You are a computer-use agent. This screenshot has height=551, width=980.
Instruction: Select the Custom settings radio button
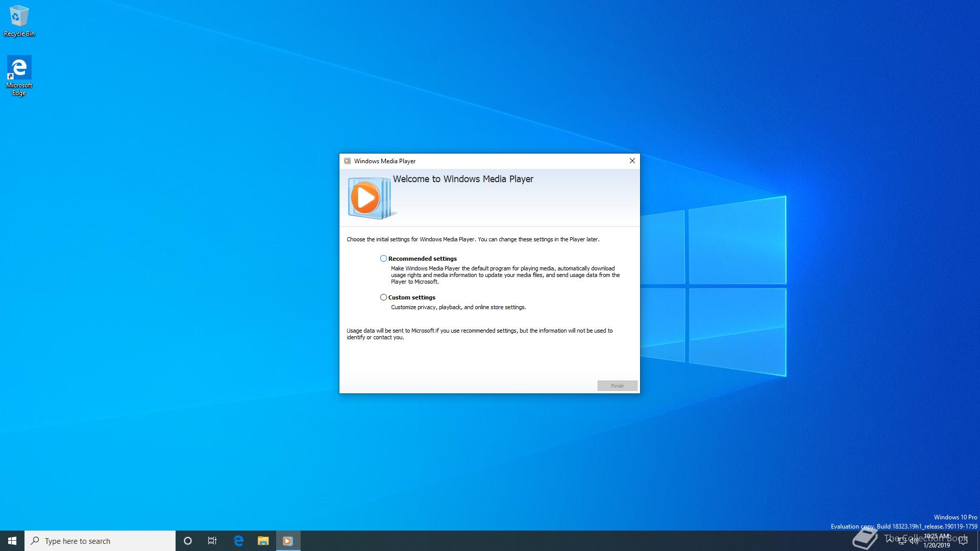[x=383, y=297]
